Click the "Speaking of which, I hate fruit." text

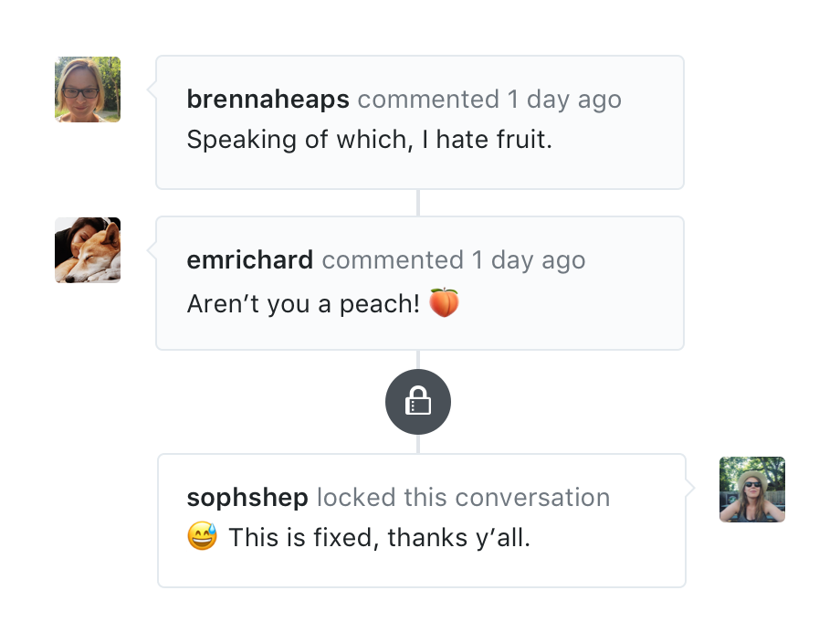pyautogui.click(x=369, y=141)
